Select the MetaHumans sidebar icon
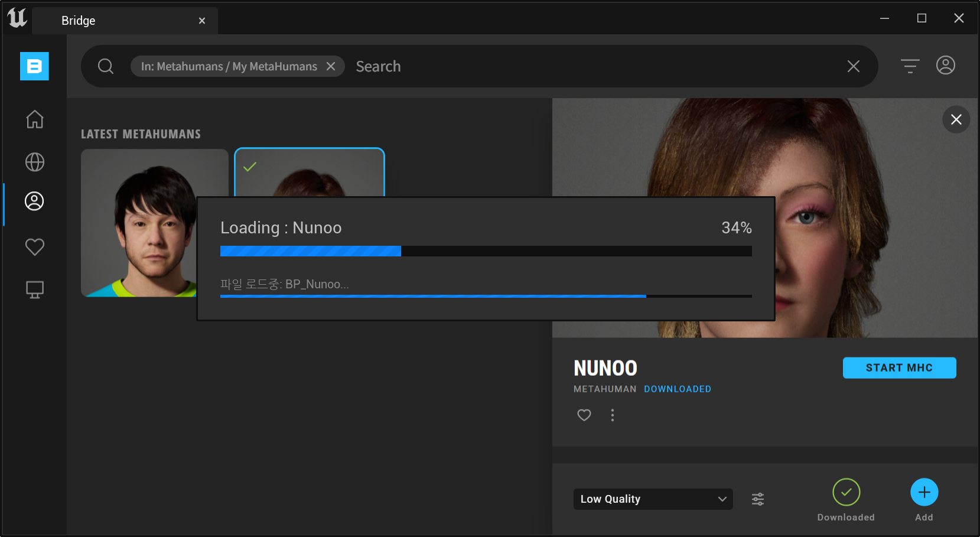The image size is (980, 537). tap(34, 201)
